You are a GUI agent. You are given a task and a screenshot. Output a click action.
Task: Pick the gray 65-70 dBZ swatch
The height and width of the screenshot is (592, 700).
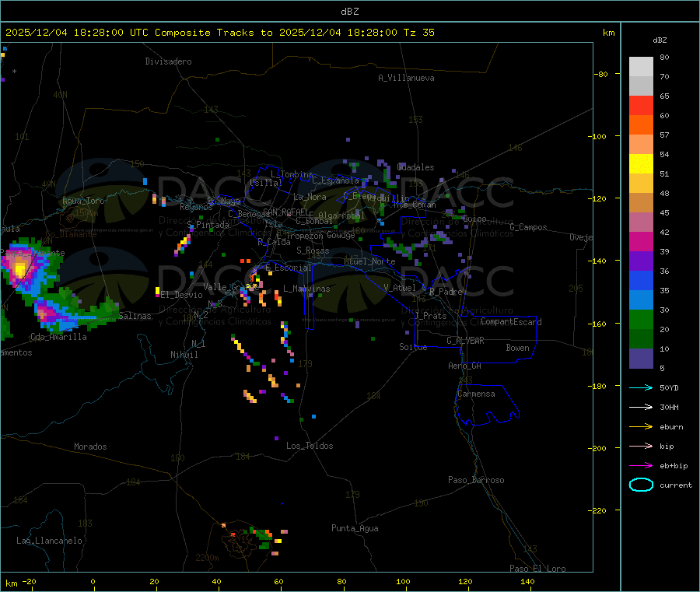pos(641,86)
